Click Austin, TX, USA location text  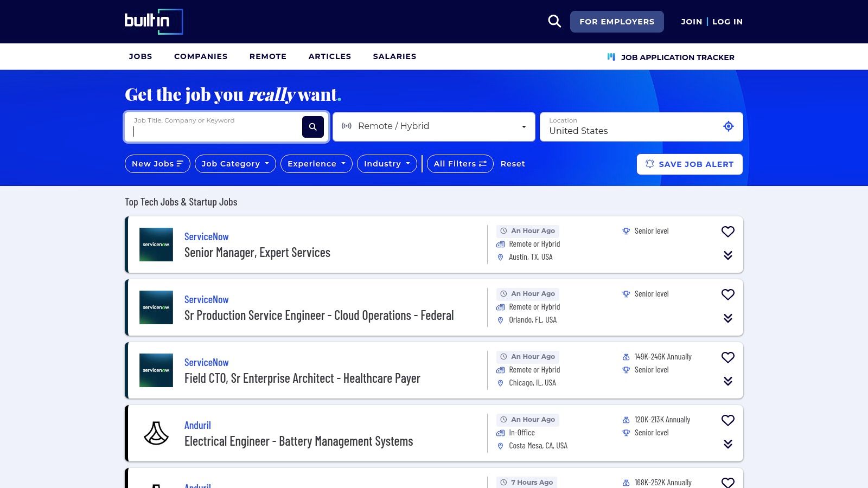(531, 257)
